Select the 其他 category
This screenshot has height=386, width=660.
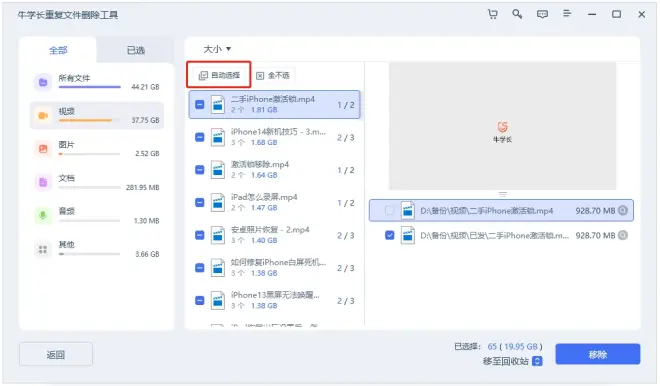(97, 249)
